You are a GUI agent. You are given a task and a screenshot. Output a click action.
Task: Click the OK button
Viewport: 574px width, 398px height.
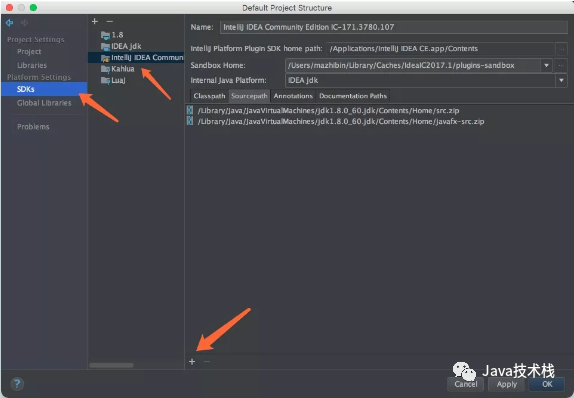pos(547,384)
